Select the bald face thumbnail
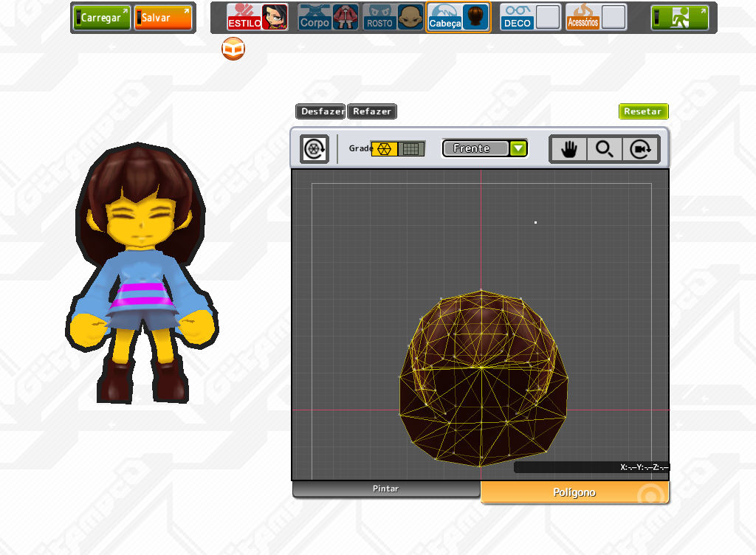The image size is (756, 555). coord(410,17)
